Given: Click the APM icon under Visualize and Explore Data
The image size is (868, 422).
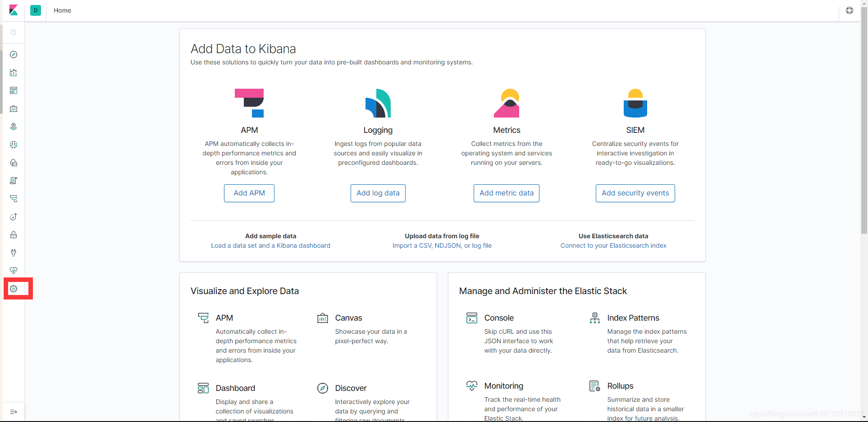Looking at the screenshot, I should pos(203,318).
